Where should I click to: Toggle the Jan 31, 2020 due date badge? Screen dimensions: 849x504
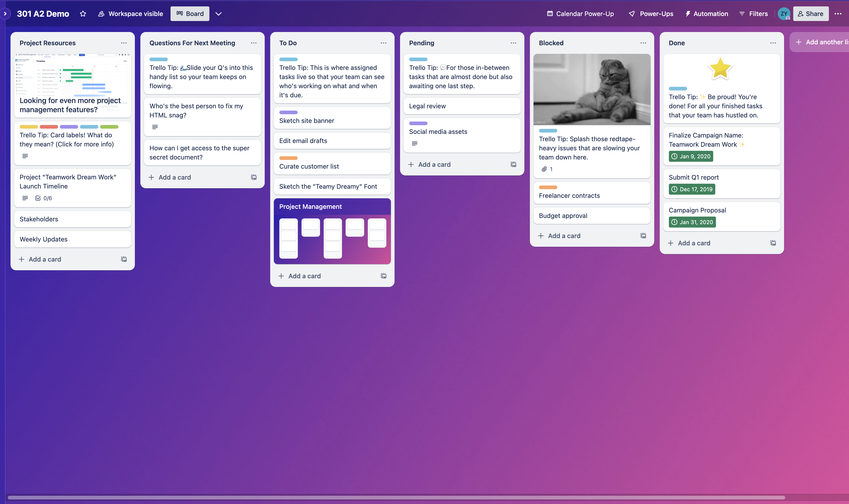(x=692, y=223)
